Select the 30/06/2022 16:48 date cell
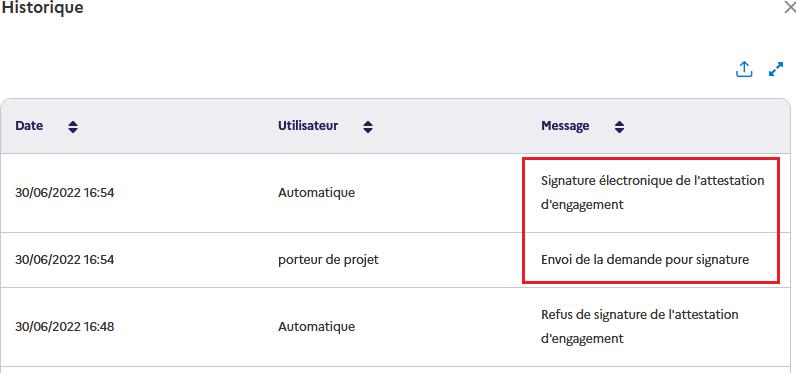This screenshot has width=796, height=373. (x=64, y=326)
